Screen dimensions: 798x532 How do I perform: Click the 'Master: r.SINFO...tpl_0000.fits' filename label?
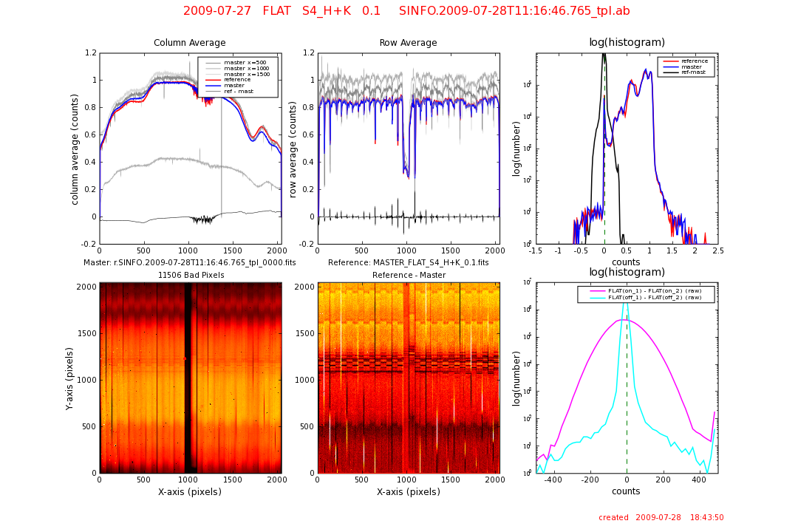click(x=189, y=262)
